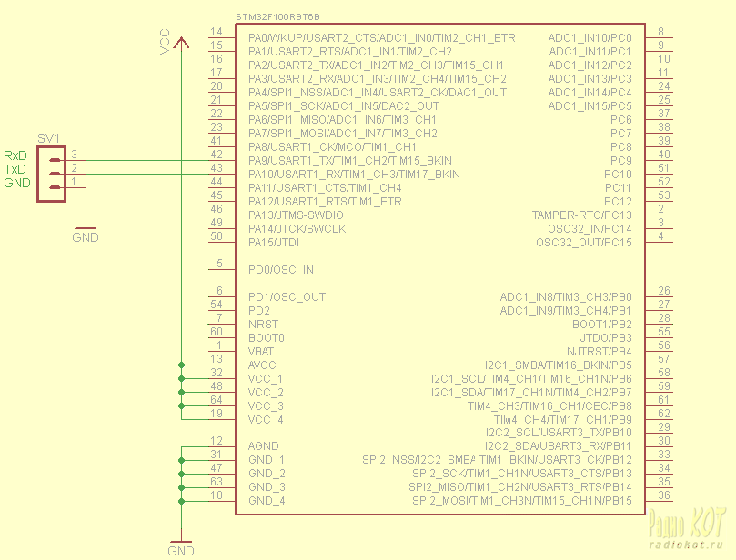This screenshot has height=560, width=736.
Task: Select the Radio KOT watermark logo
Action: click(687, 525)
